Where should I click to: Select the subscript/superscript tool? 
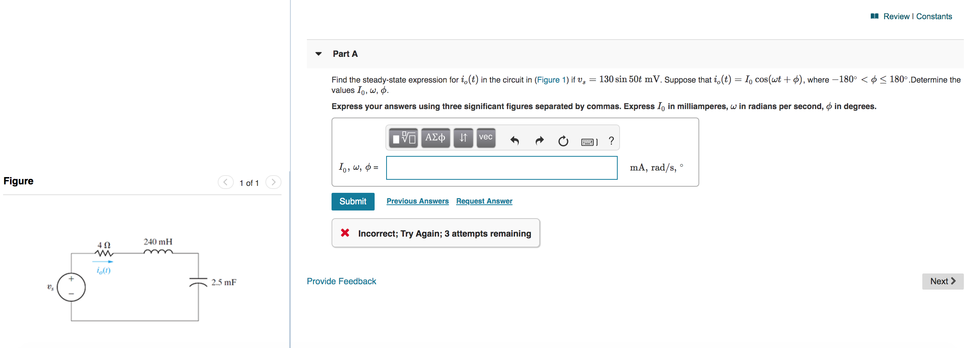(463, 138)
